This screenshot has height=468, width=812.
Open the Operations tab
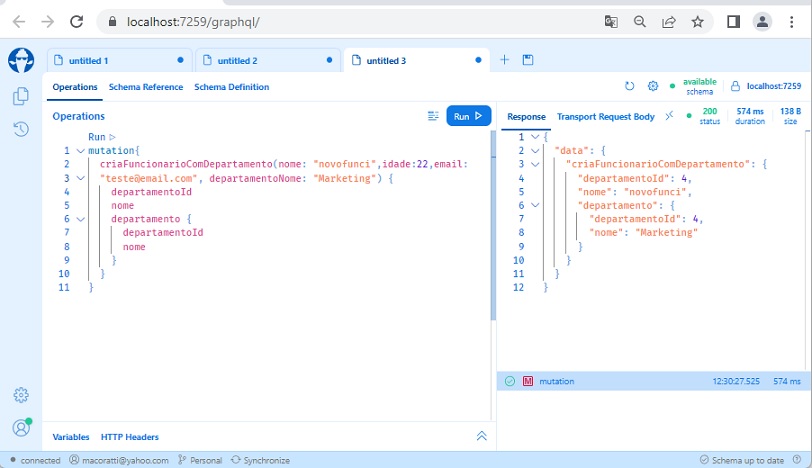pyautogui.click(x=75, y=87)
